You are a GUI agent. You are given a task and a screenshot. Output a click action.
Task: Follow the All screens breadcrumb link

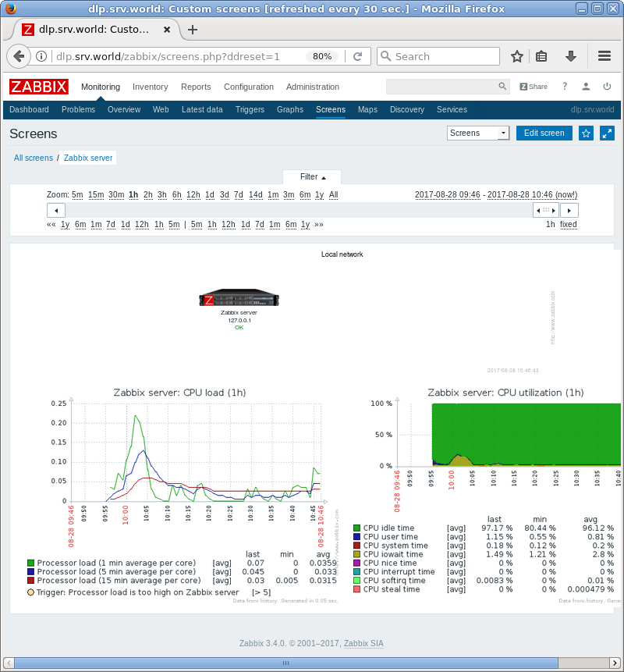tap(34, 158)
